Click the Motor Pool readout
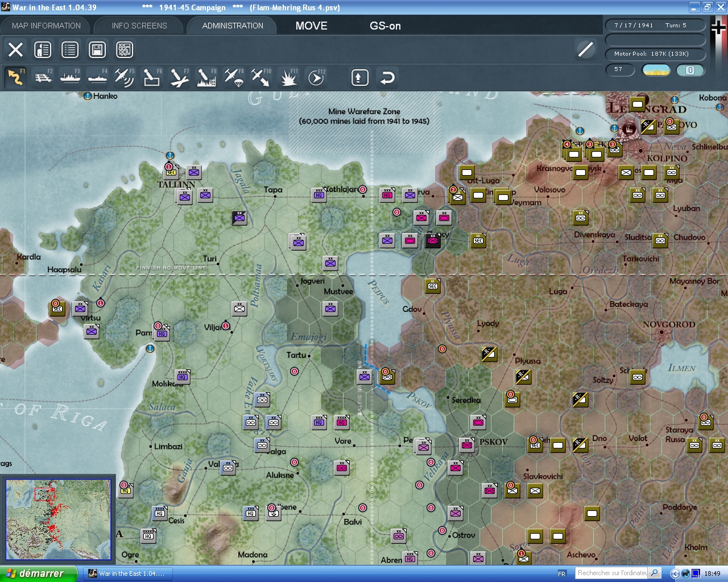 655,54
